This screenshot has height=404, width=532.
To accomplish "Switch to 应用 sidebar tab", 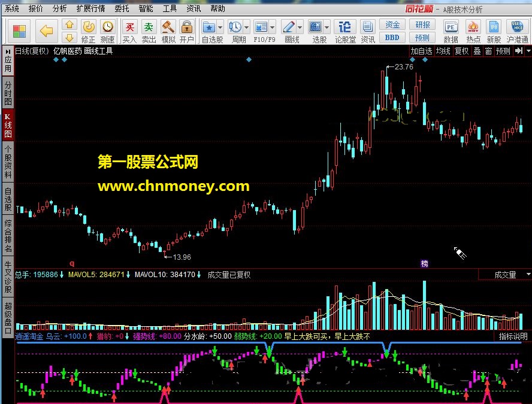I will [8, 61].
